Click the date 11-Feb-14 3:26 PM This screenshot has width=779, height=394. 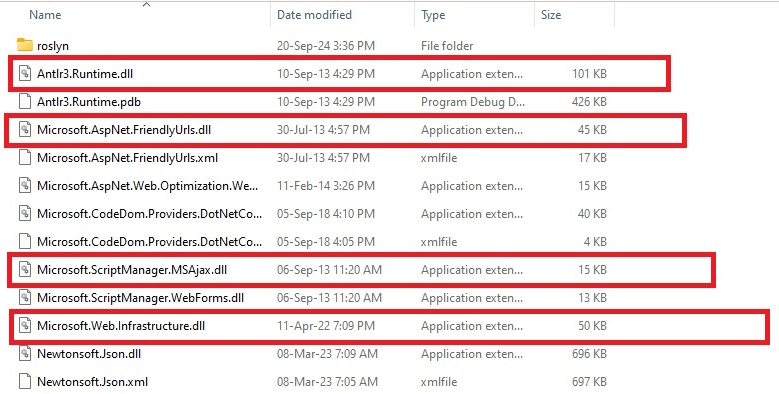click(325, 186)
